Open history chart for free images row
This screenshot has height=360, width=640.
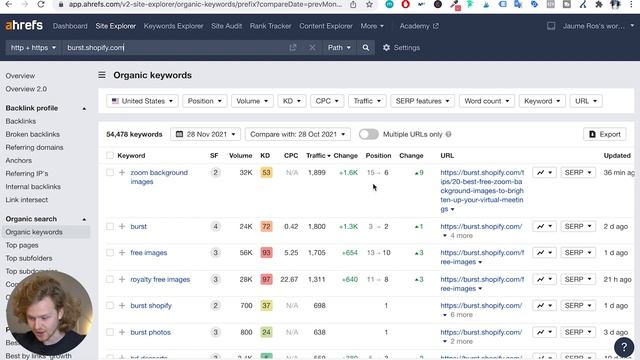(x=544, y=253)
